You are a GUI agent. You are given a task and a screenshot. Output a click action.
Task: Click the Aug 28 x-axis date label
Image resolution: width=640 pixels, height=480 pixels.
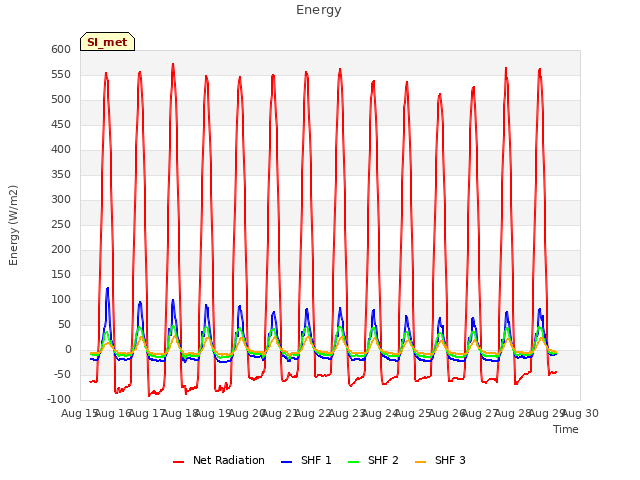(513, 413)
